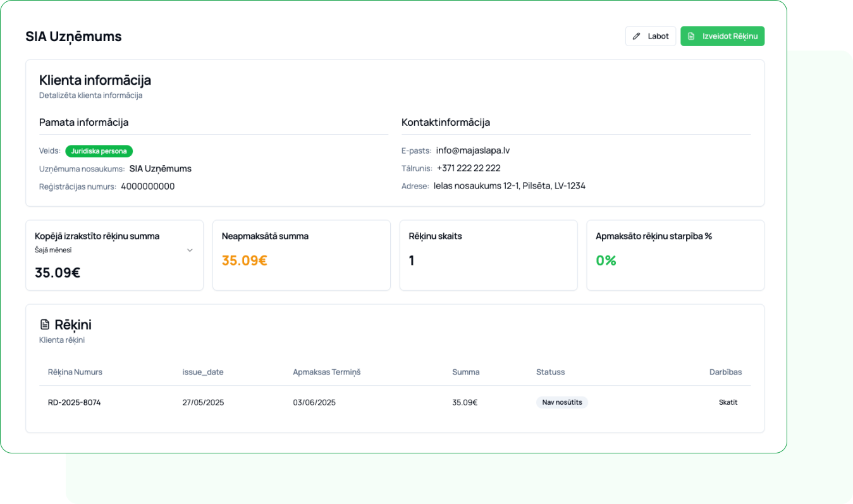
Task: Click the SIA Uzņēmums page title
Action: [x=73, y=37]
